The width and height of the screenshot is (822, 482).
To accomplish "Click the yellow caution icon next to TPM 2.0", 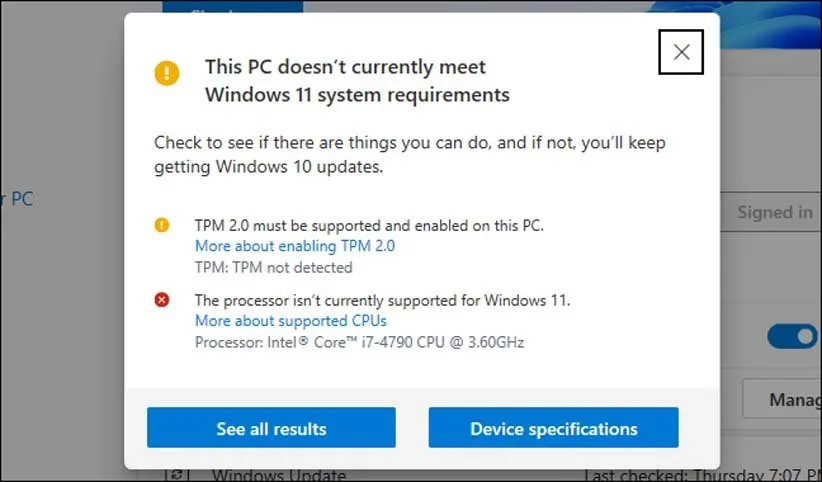I will pos(162,225).
